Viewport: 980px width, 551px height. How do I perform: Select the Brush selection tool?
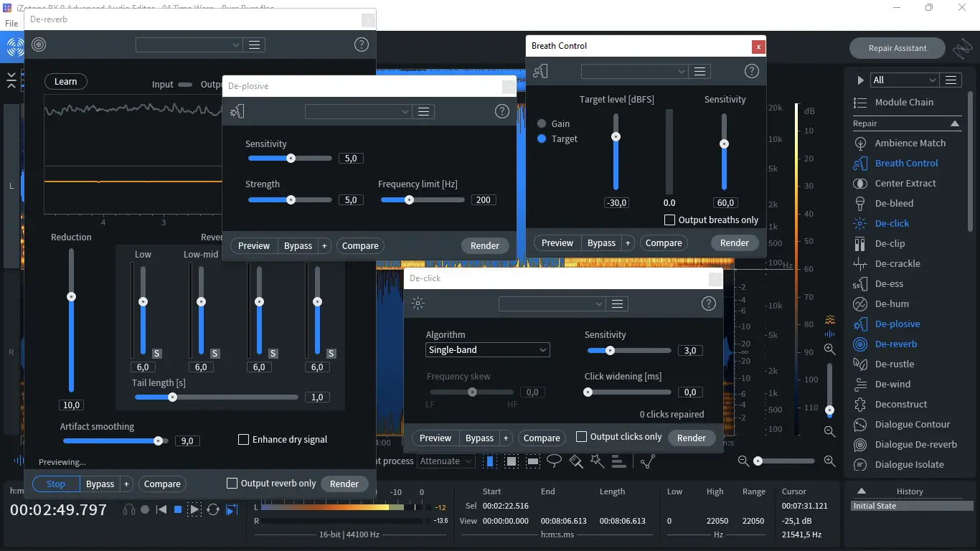click(575, 461)
